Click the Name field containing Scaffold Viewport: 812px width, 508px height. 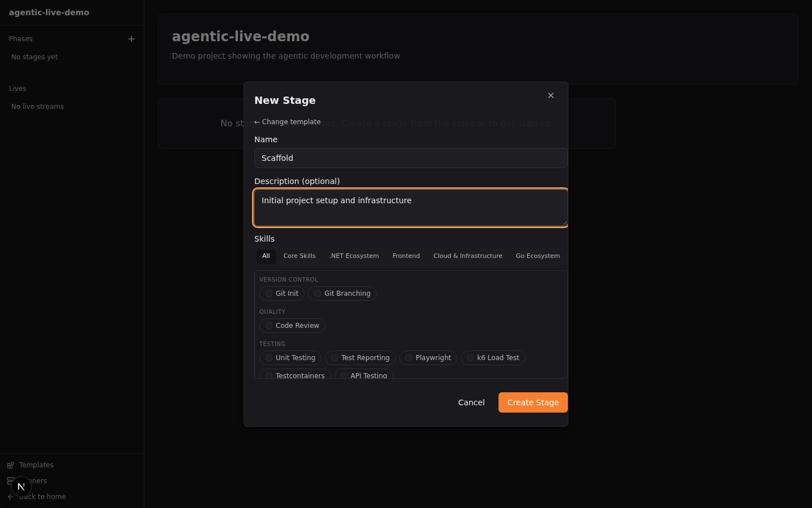(x=411, y=158)
